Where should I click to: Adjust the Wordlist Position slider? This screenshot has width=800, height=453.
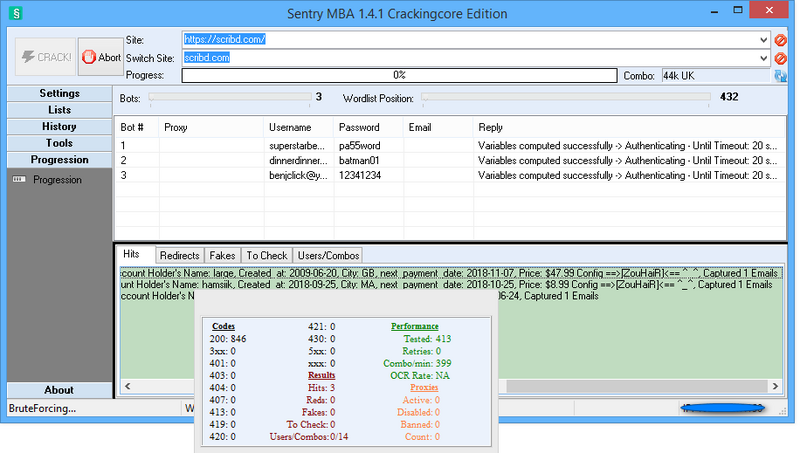(x=566, y=97)
